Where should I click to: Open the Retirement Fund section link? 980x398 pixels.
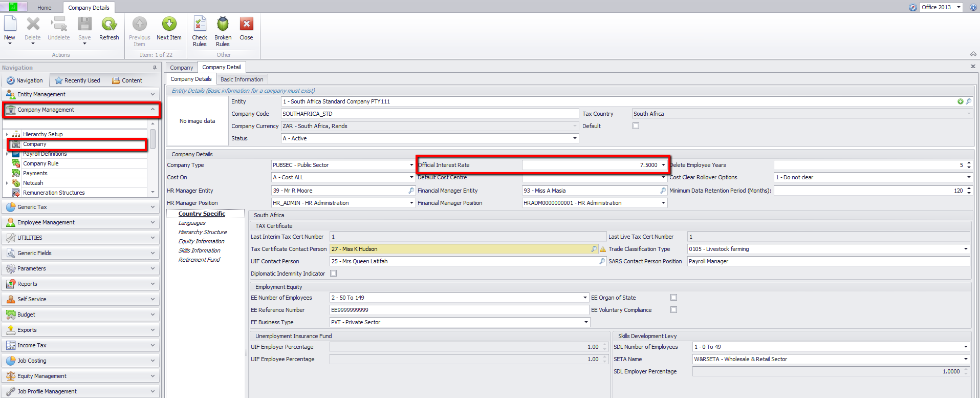click(x=199, y=260)
